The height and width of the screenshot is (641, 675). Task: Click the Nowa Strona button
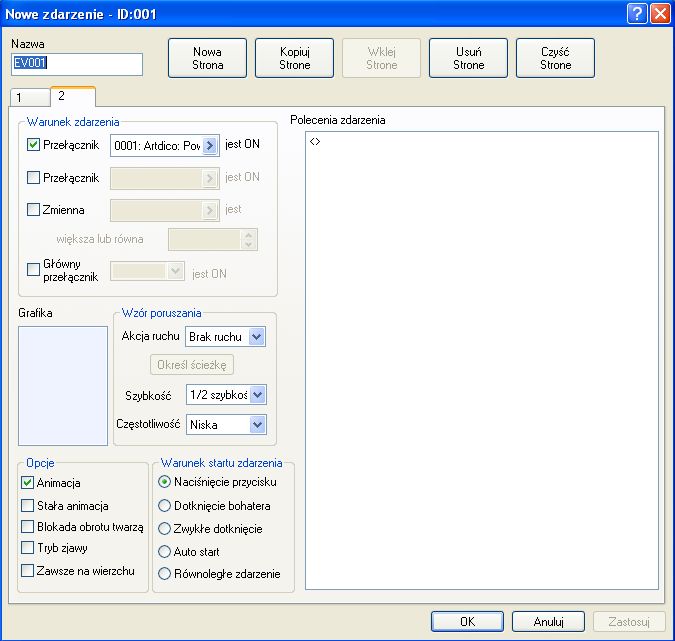[207, 58]
